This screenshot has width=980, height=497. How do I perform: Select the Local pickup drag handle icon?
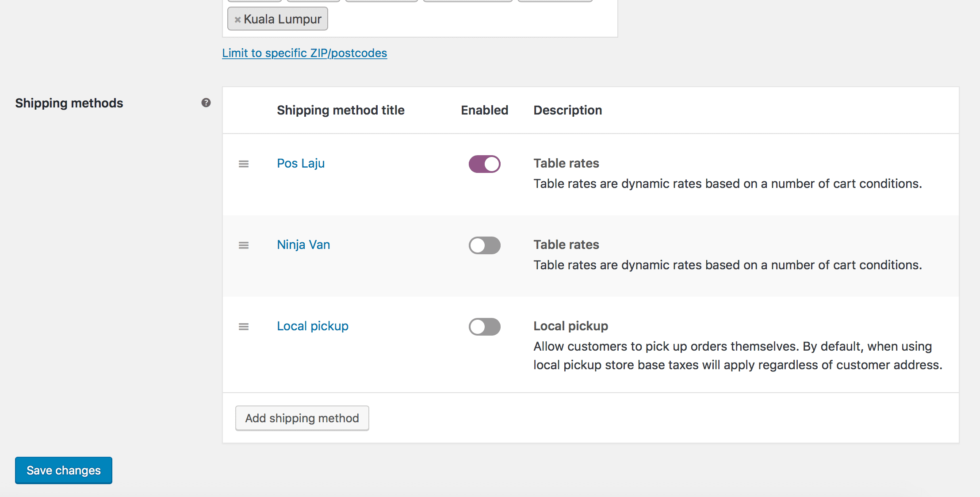click(x=244, y=327)
